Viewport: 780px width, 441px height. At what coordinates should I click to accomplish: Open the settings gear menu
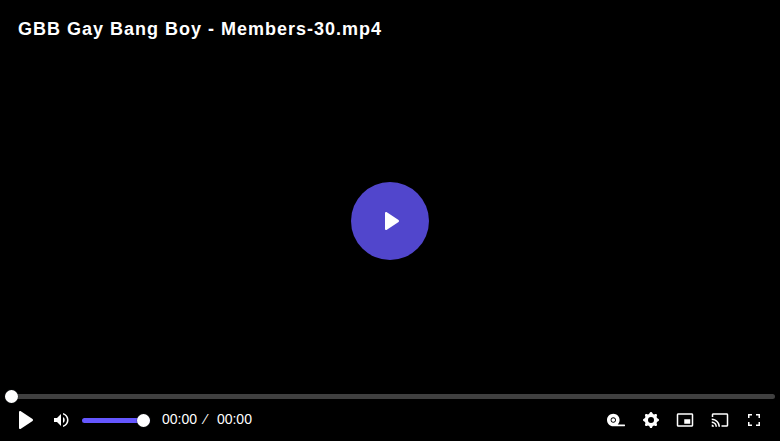point(651,420)
